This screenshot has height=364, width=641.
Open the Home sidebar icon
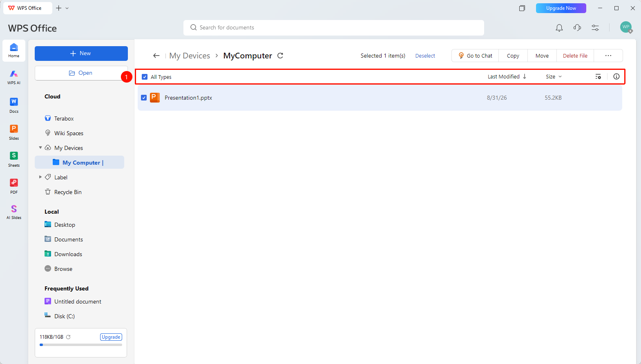(14, 51)
